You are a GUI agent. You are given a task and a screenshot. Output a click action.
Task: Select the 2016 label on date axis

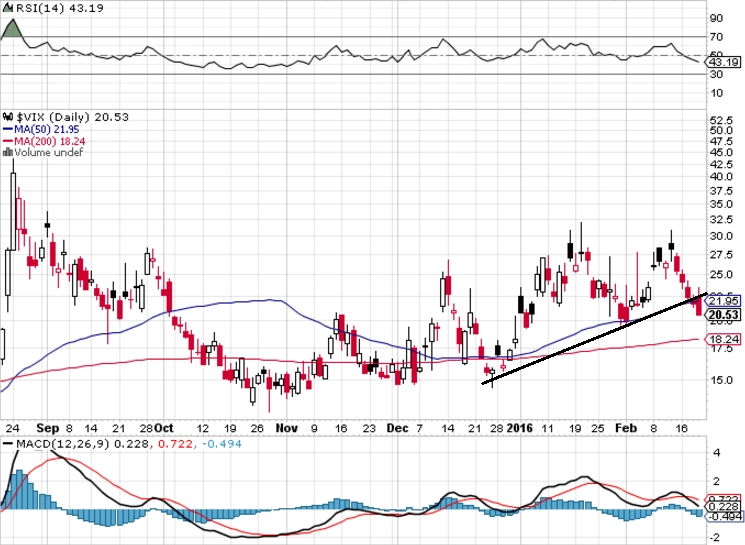click(x=520, y=428)
